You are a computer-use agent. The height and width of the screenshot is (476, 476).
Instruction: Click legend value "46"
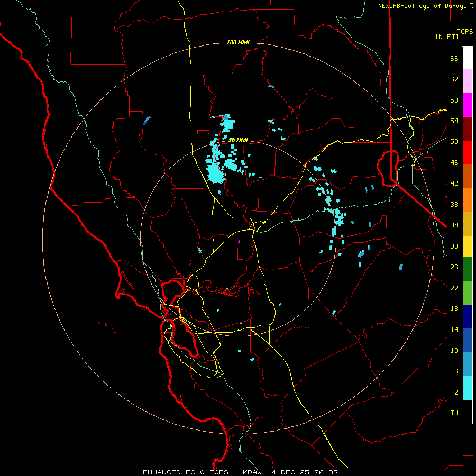tap(454, 163)
